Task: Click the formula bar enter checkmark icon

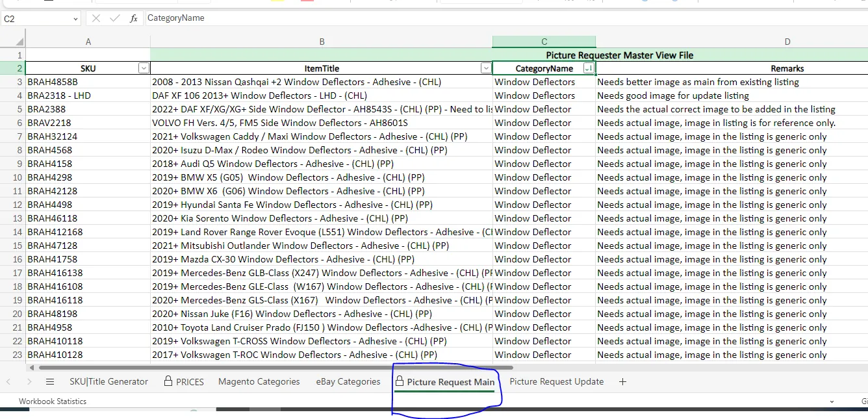Action: (x=115, y=18)
